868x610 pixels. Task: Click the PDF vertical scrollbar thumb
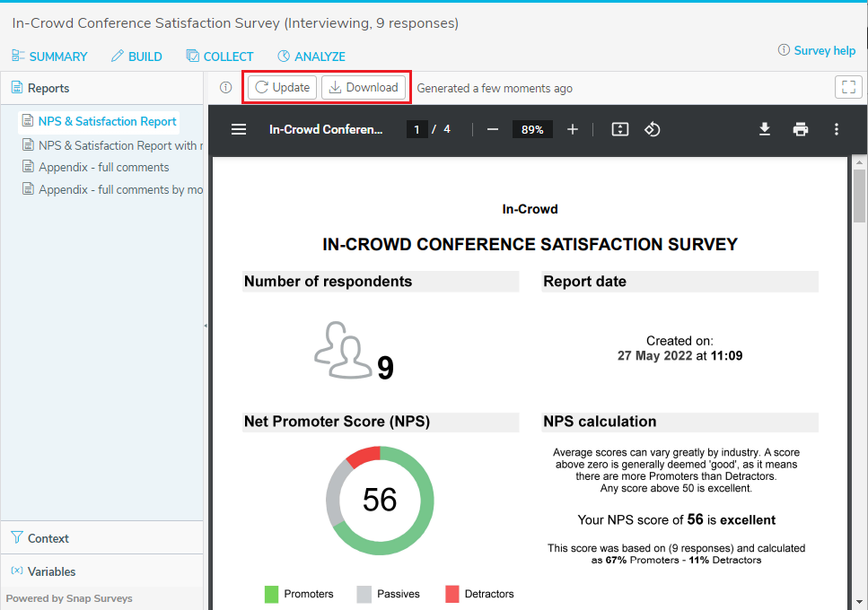pos(859,196)
